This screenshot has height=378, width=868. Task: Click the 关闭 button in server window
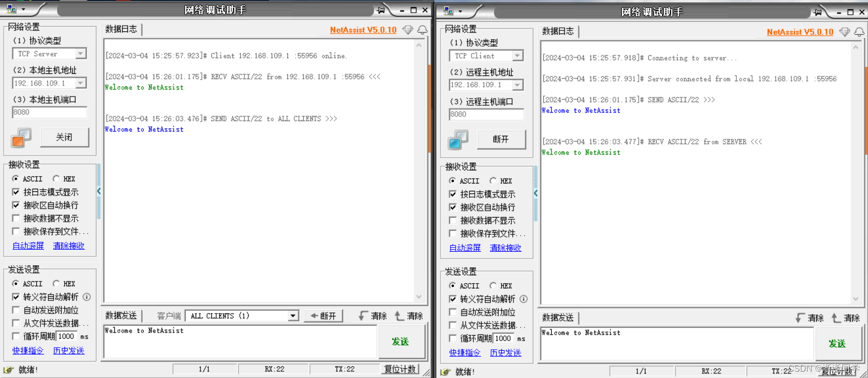64,137
